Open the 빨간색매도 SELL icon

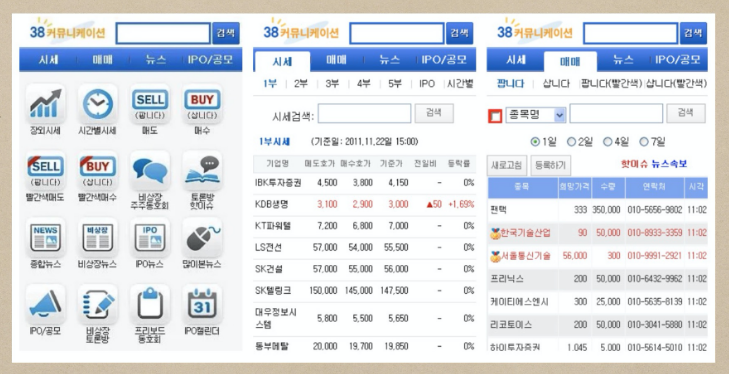(46, 170)
